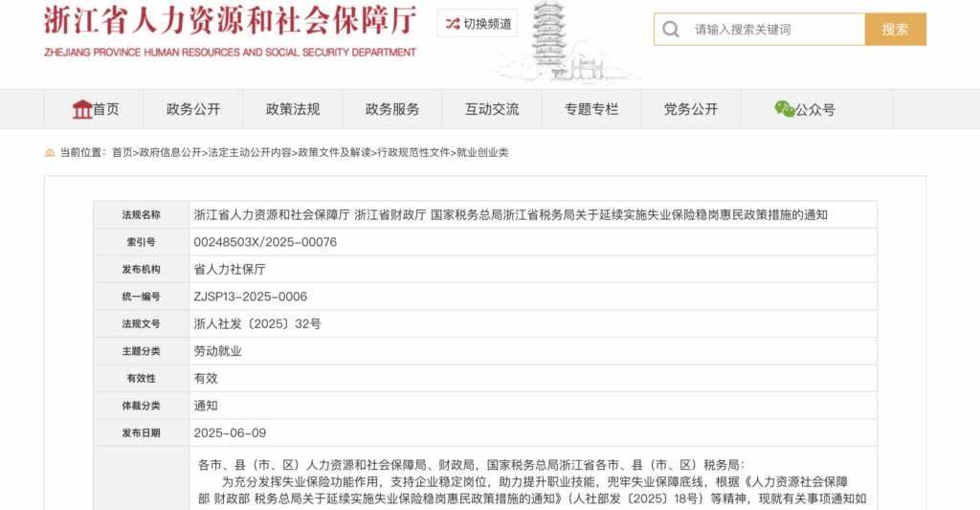This screenshot has height=510, width=980.
Task: Go to 就业创业类 in the breadcrumb
Action: tap(482, 152)
